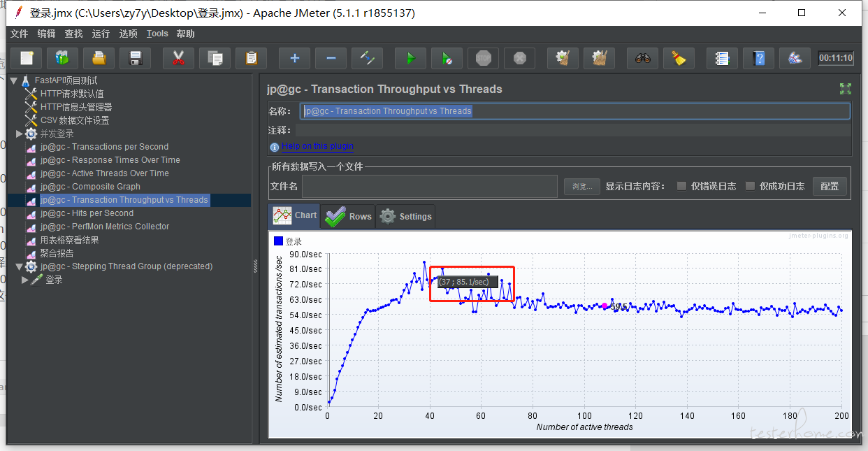This screenshot has width=868, height=451.
Task: Click the Cut scissors icon
Action: pos(178,58)
